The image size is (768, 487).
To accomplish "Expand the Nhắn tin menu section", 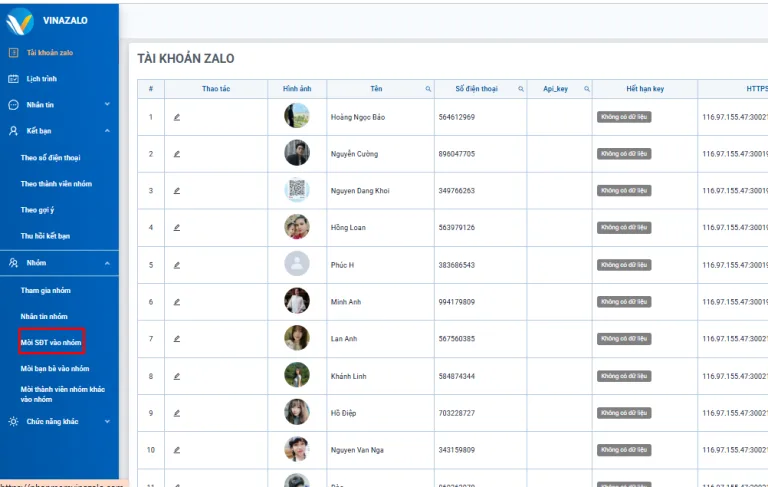I will tap(107, 104).
